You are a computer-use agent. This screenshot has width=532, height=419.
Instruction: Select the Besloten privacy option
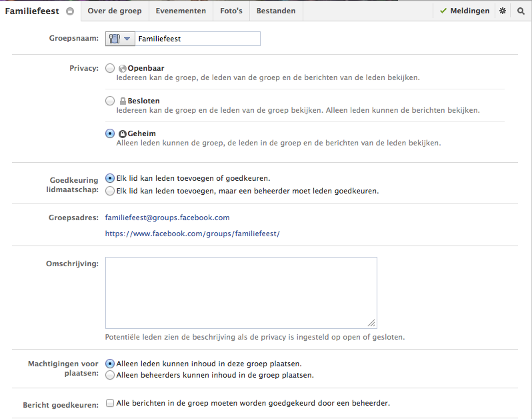tap(110, 101)
